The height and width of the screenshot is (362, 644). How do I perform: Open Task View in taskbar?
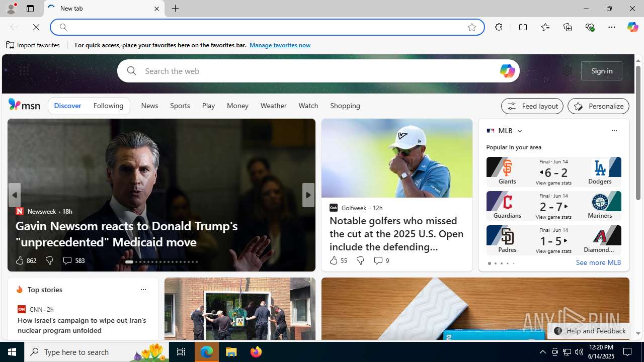[x=181, y=352]
